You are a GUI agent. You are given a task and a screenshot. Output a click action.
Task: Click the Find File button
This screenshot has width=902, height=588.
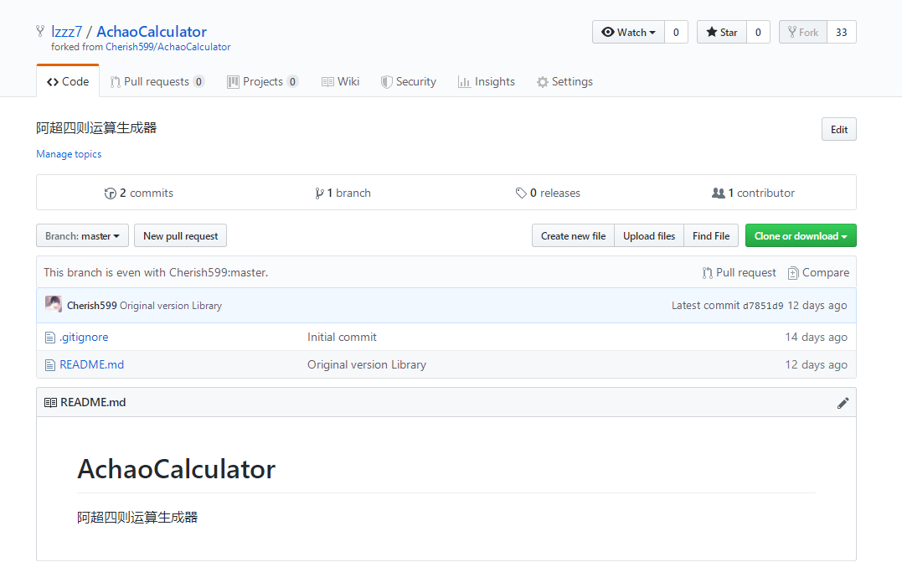coord(711,236)
